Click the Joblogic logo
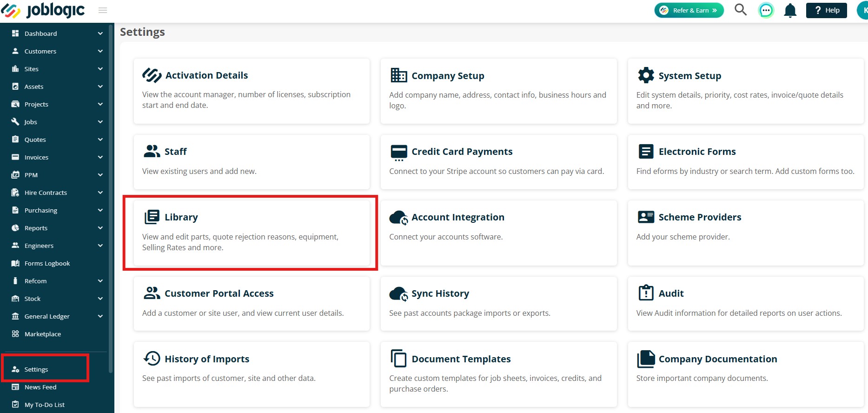This screenshot has height=413, width=868. (43, 11)
